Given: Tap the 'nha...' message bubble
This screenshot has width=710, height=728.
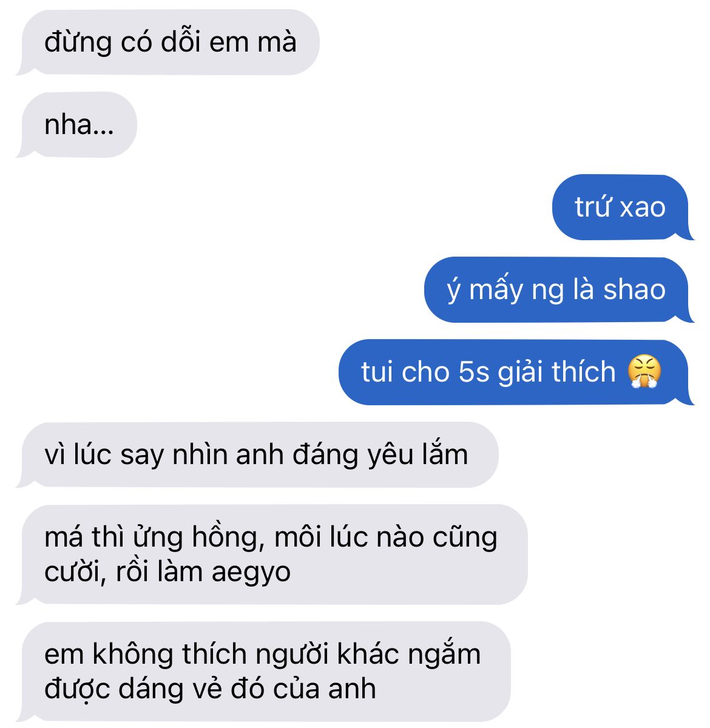Looking at the screenshot, I should tap(77, 125).
